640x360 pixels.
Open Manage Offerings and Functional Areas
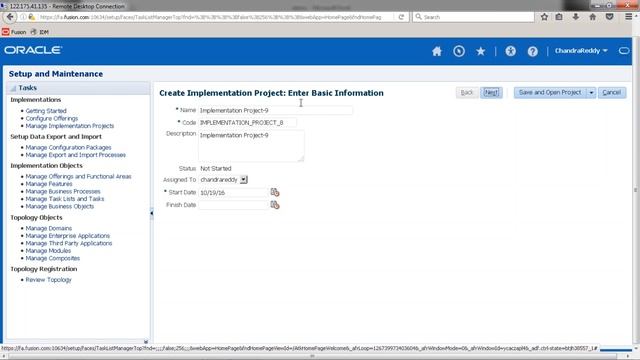(x=78, y=176)
